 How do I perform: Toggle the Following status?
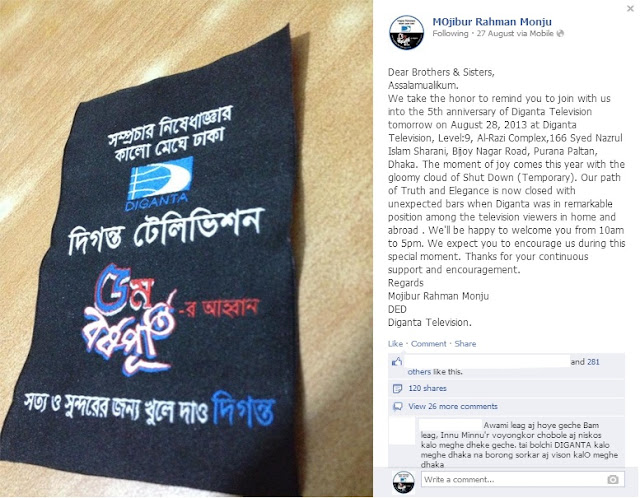point(450,33)
